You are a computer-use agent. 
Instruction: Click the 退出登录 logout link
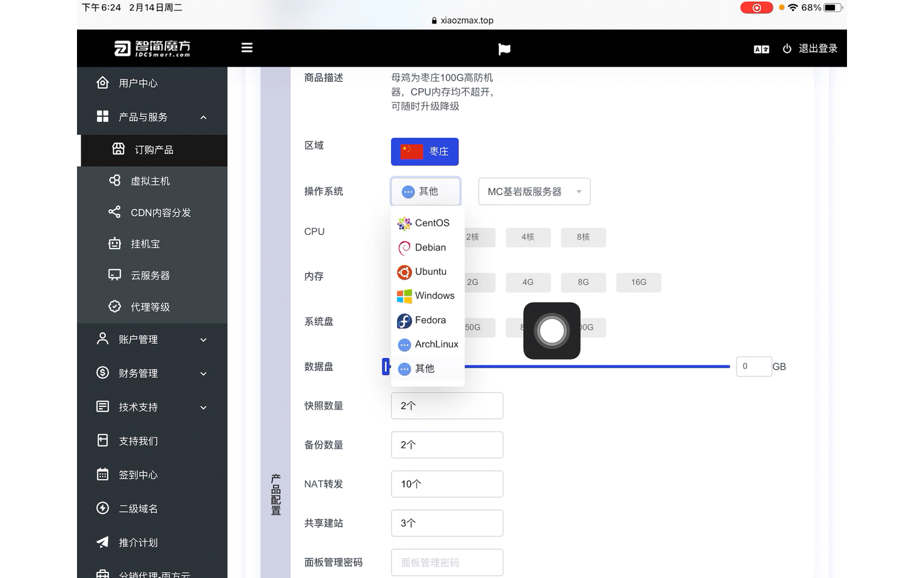[x=818, y=49]
